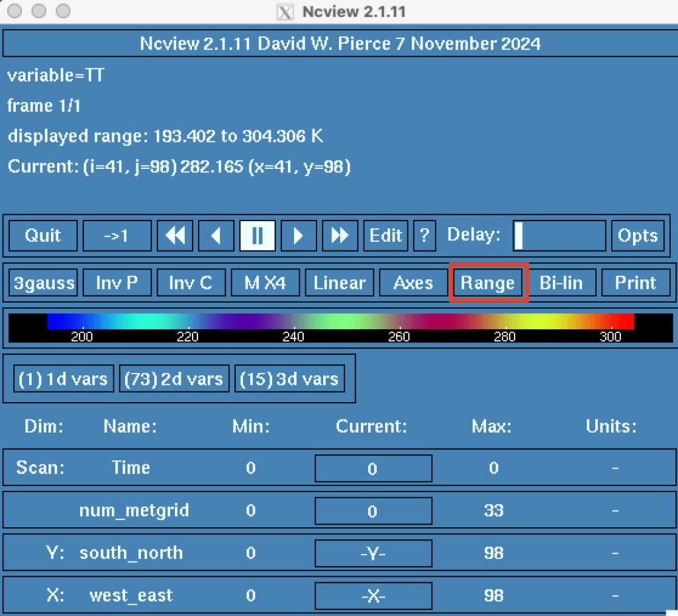Set data range with Range button
The image size is (678, 616).
488,283
